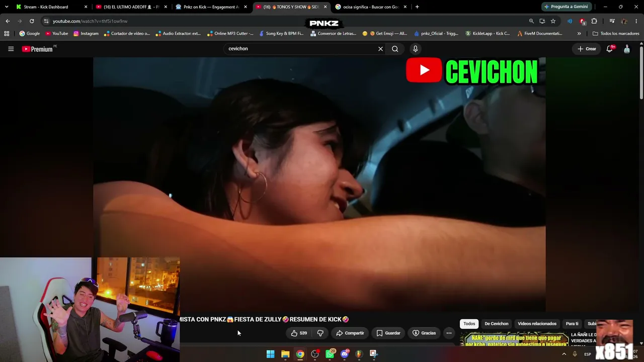Open the Todos los marcadores folder
The height and width of the screenshot is (362, 644).
pyautogui.click(x=616, y=34)
